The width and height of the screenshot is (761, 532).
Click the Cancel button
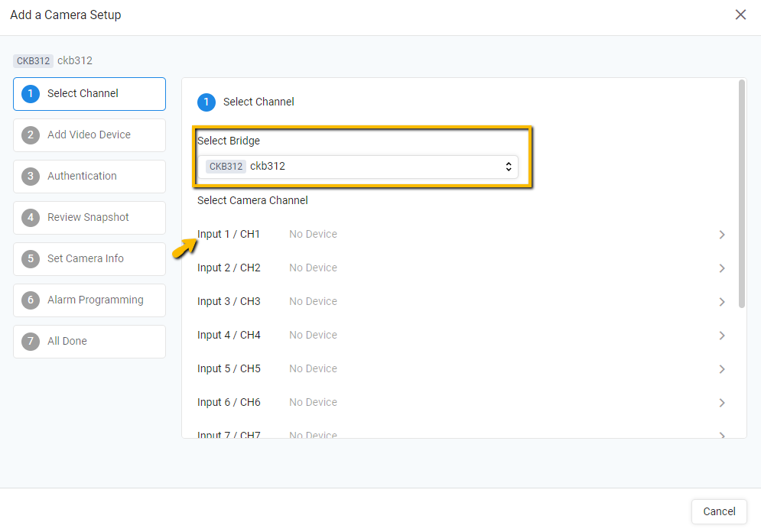click(x=719, y=511)
